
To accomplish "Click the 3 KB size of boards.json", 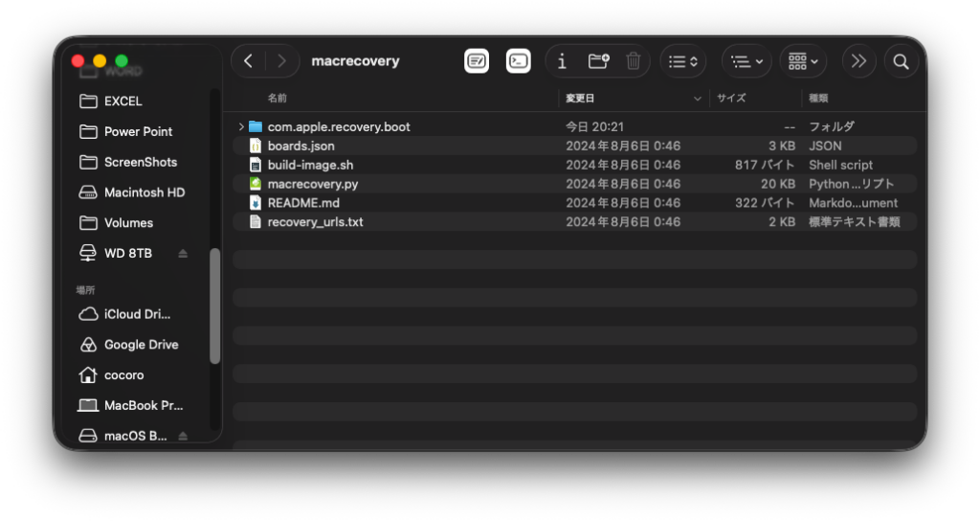I will [781, 146].
